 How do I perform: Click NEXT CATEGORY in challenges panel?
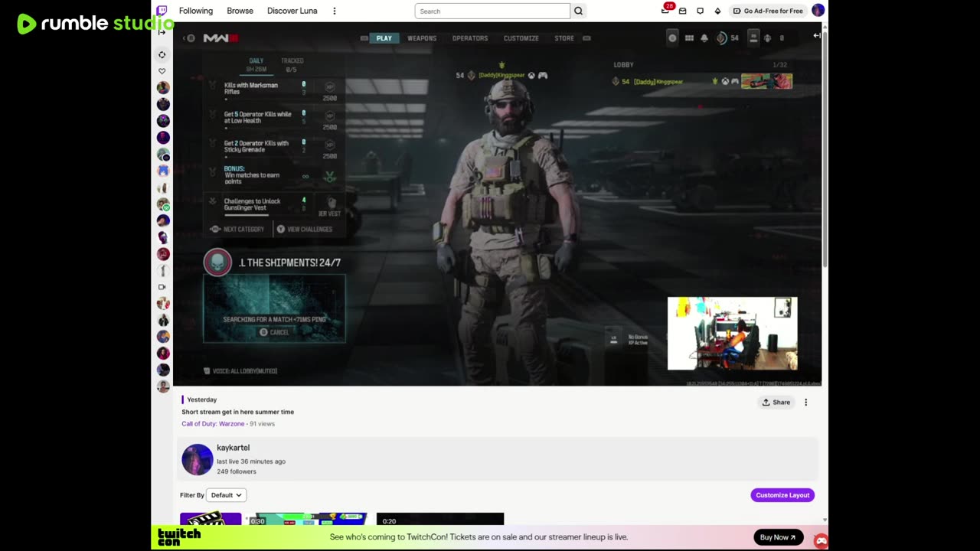(x=237, y=230)
